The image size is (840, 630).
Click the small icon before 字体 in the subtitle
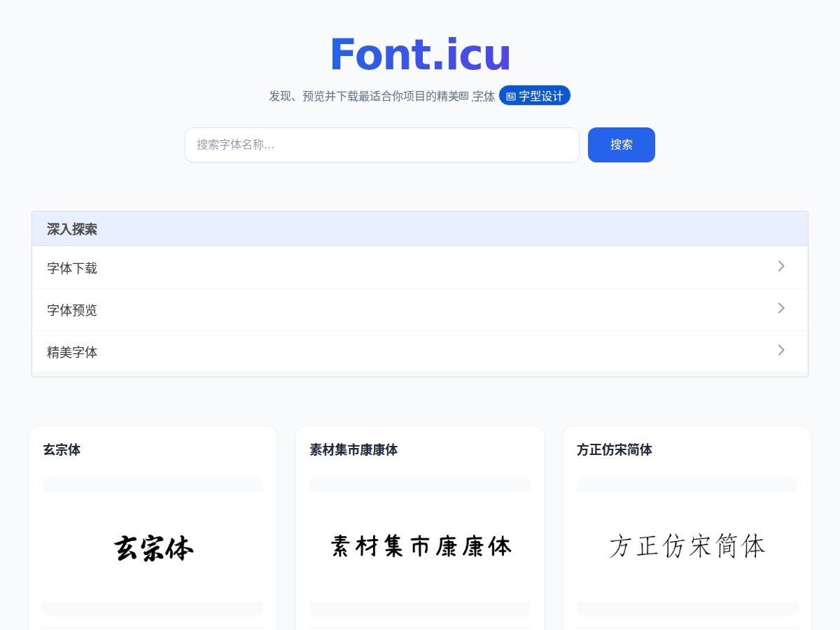point(463,96)
